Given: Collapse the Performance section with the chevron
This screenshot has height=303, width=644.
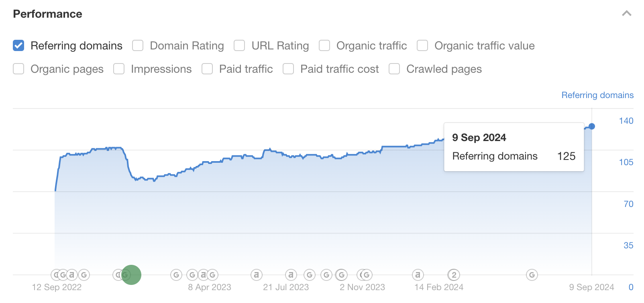Looking at the screenshot, I should pos(627,14).
